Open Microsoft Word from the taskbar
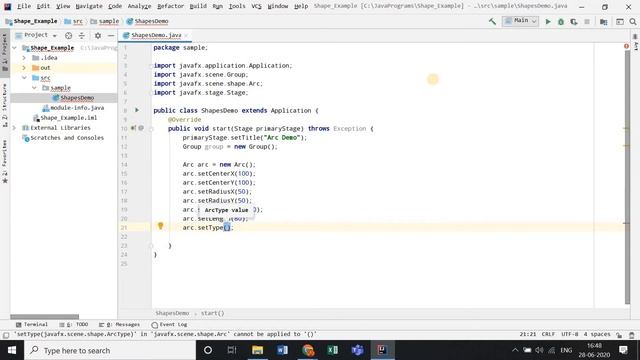Image resolution: width=640 pixels, height=360 pixels. [282, 350]
